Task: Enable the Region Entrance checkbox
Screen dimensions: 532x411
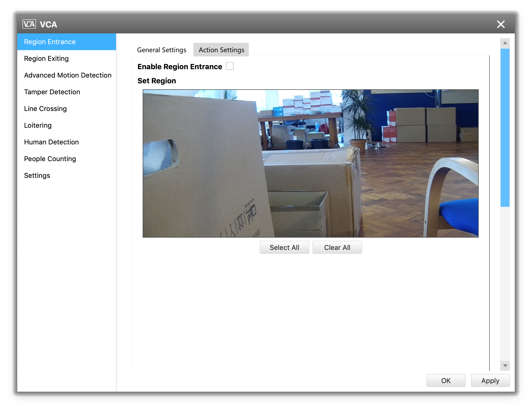Action: tap(230, 66)
